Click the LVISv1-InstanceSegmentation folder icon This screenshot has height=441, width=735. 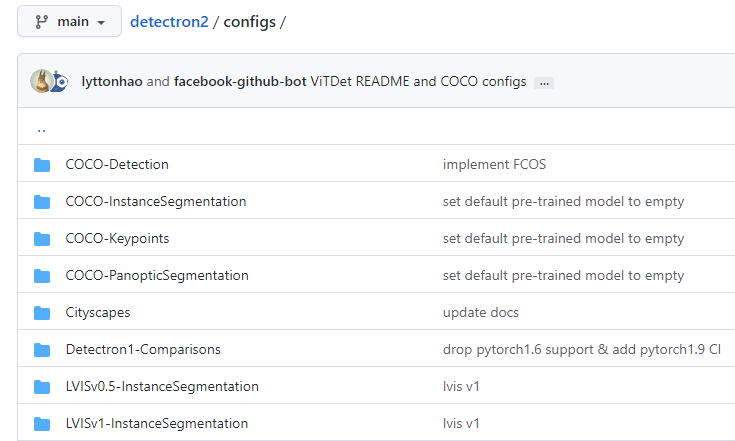tap(42, 424)
